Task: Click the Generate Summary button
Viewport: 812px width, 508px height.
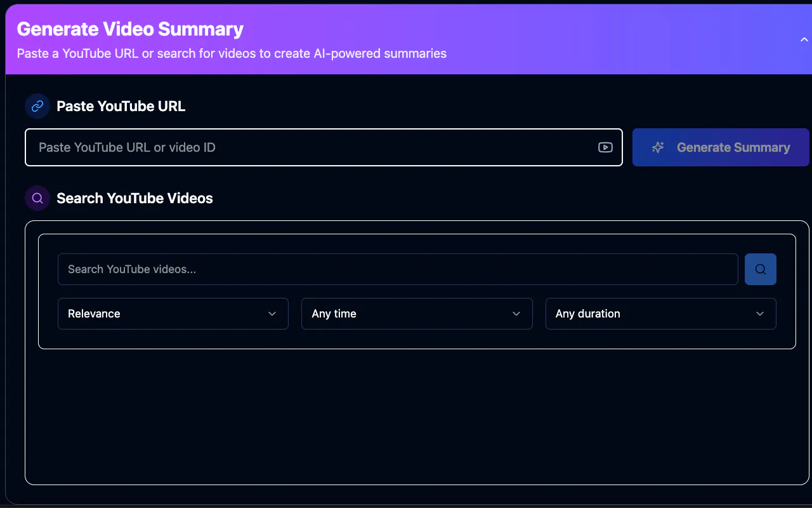Action: 721,147
